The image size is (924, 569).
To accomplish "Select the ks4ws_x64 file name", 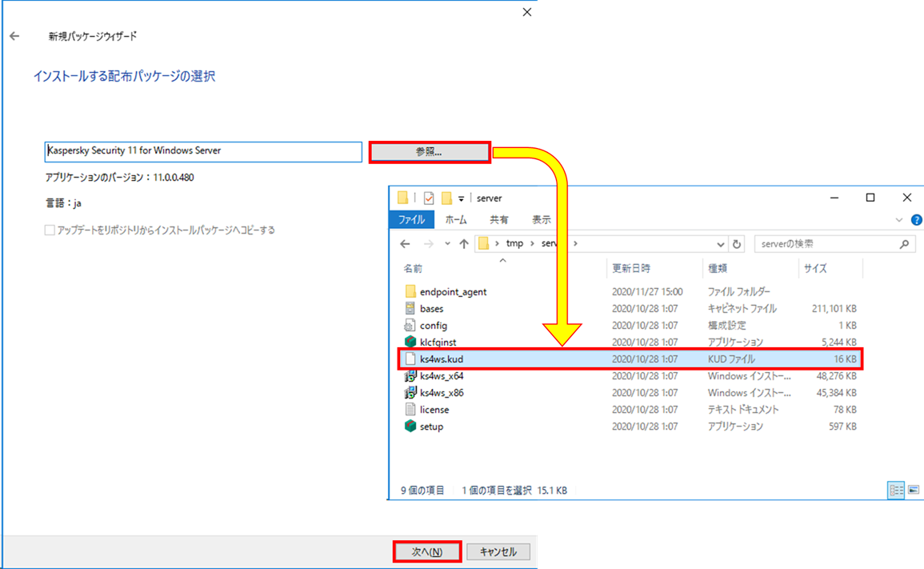I will (442, 375).
